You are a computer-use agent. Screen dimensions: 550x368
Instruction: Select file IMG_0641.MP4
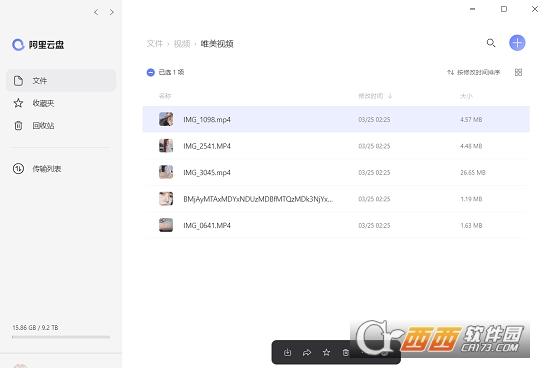point(336,225)
